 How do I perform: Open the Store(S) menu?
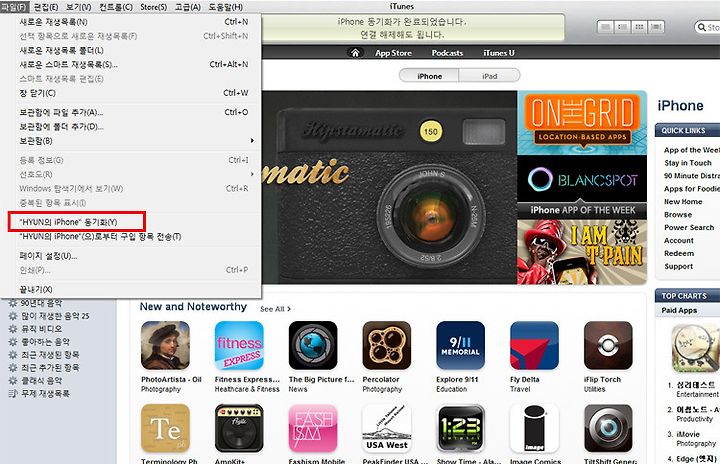154,7
